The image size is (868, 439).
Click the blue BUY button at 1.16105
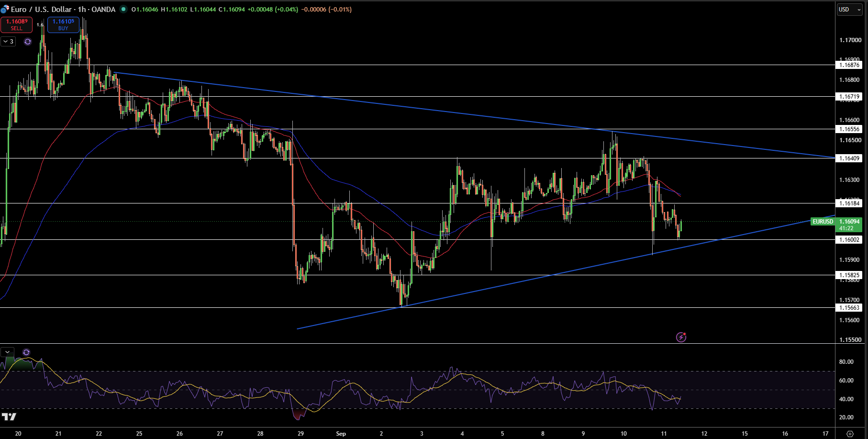(63, 24)
